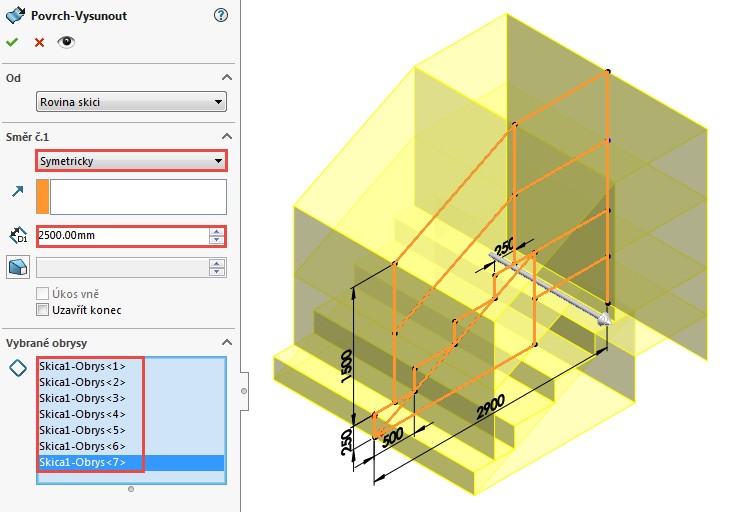Toggle the draft on/off icon

point(18,267)
